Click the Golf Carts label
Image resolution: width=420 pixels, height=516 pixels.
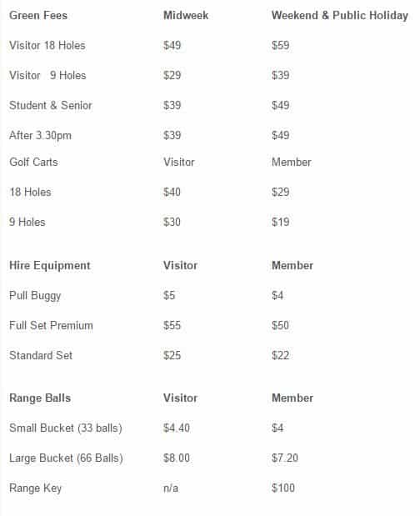click(33, 162)
